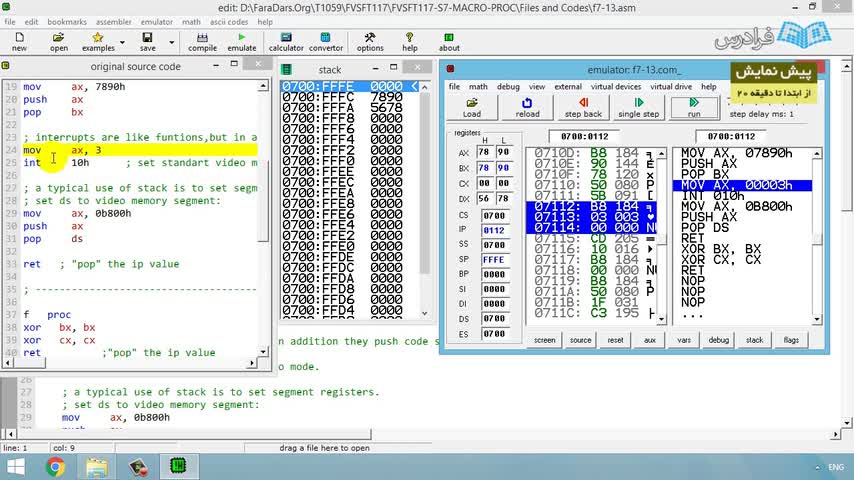Open the options toolbar icon

(x=370, y=42)
